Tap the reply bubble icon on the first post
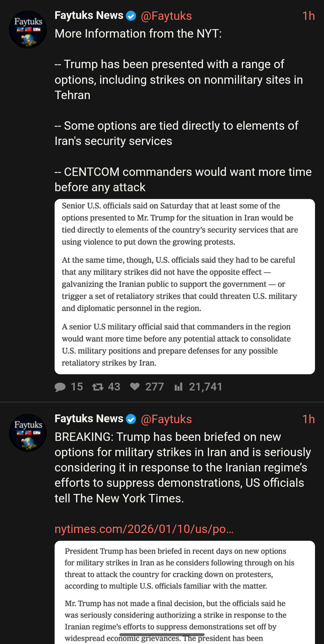Viewport: 324px width, 644px height. point(60,387)
